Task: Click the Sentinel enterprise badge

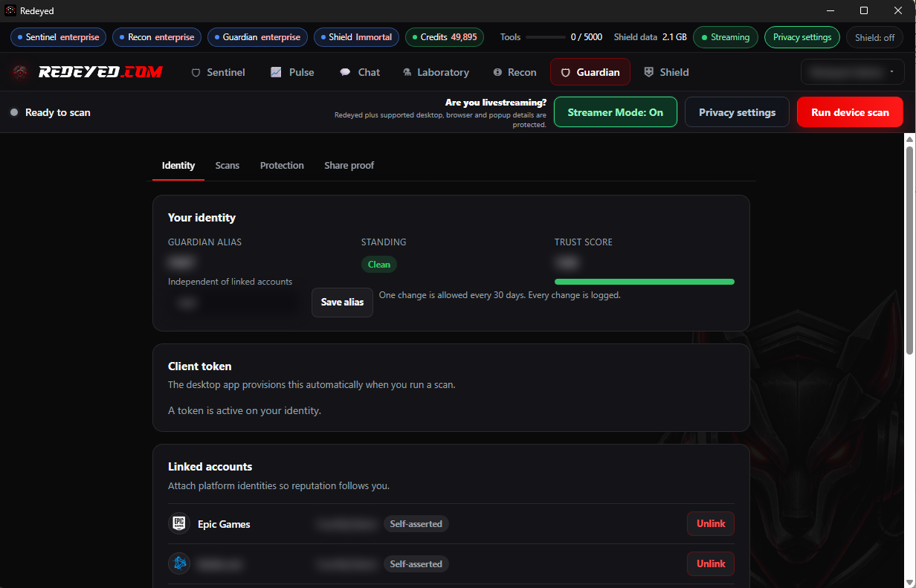Action: (59, 37)
